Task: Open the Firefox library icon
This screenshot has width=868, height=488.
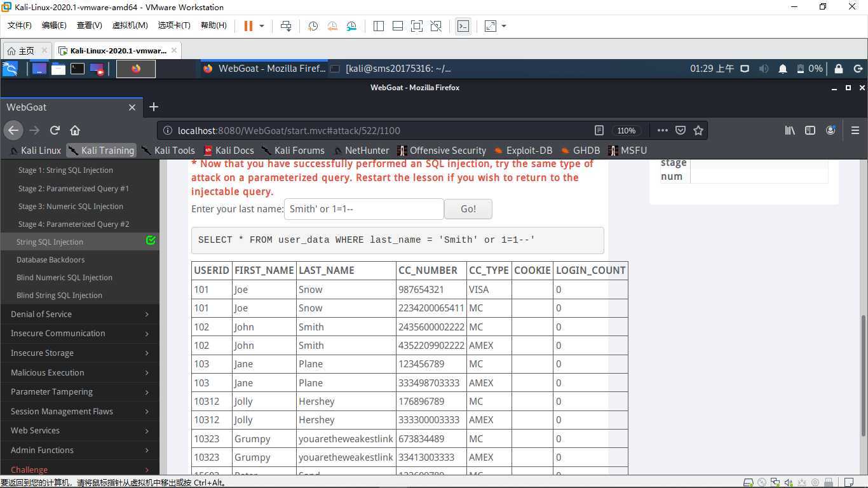Action: click(790, 130)
